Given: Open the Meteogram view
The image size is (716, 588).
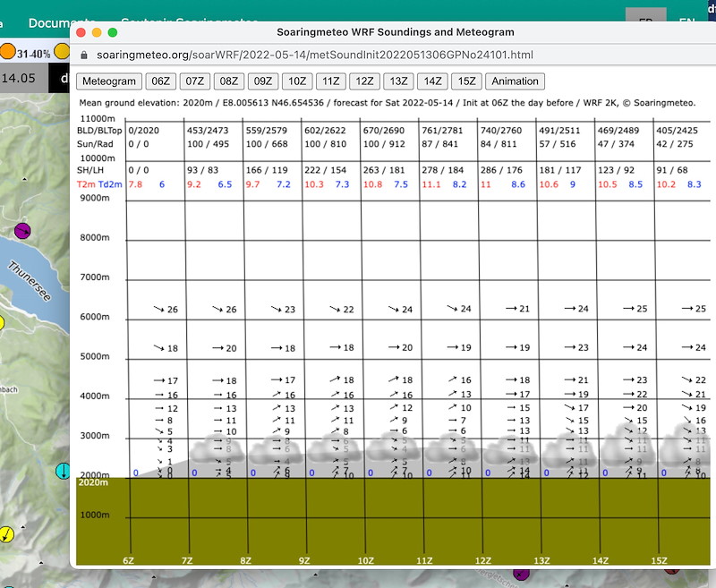Looking at the screenshot, I should pos(108,81).
